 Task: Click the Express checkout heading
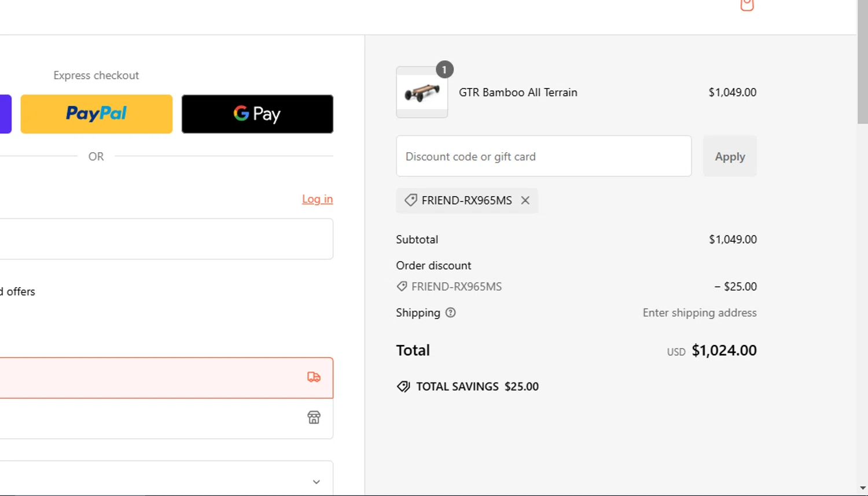tap(96, 76)
